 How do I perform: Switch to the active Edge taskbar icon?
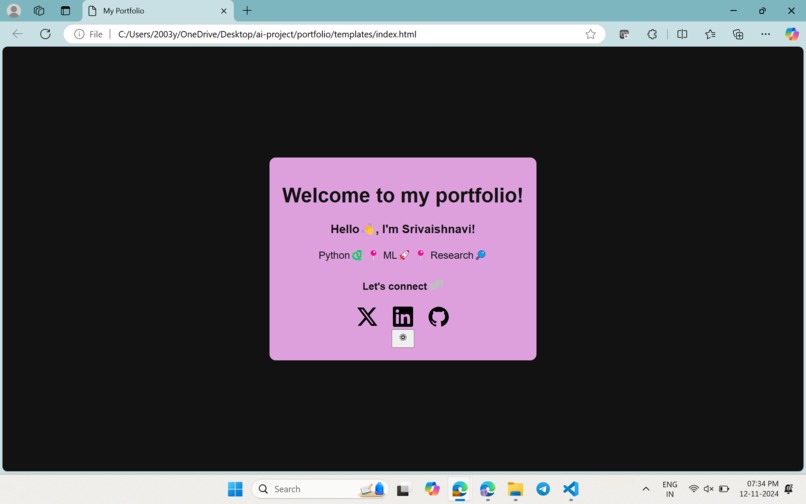[x=460, y=489]
